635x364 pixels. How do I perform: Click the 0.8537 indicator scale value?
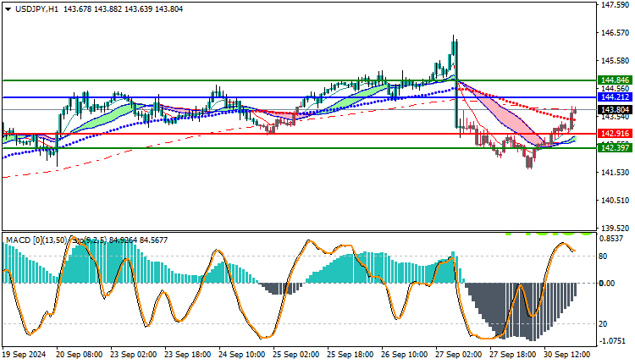[x=611, y=239]
